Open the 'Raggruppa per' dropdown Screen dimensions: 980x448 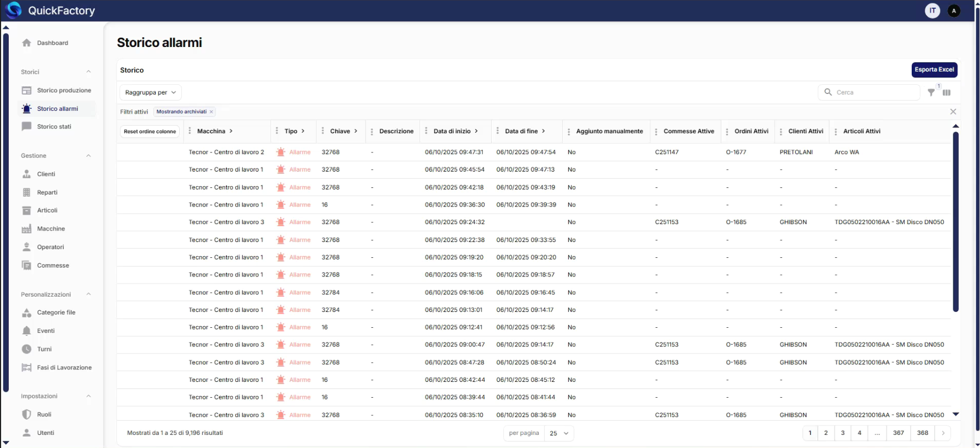(150, 93)
